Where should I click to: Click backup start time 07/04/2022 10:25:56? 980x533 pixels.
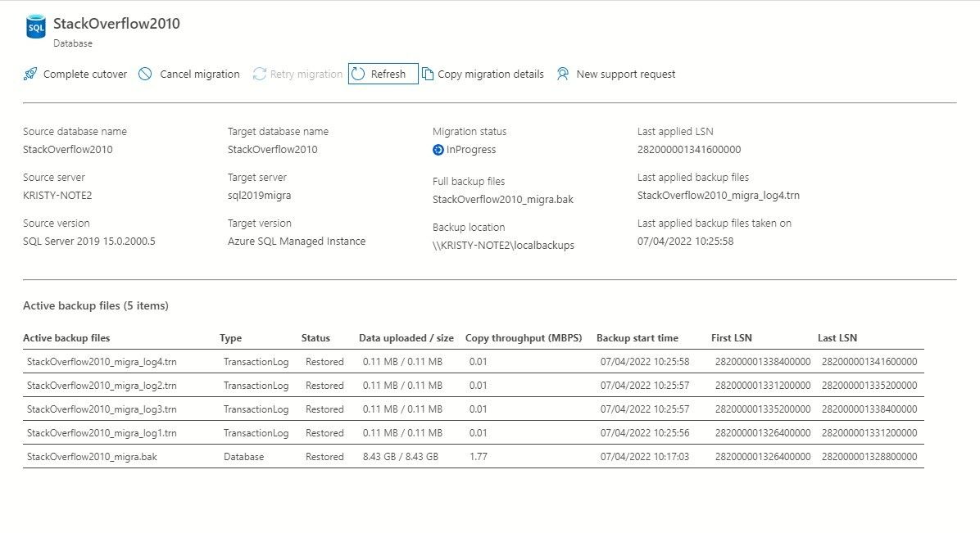645,433
